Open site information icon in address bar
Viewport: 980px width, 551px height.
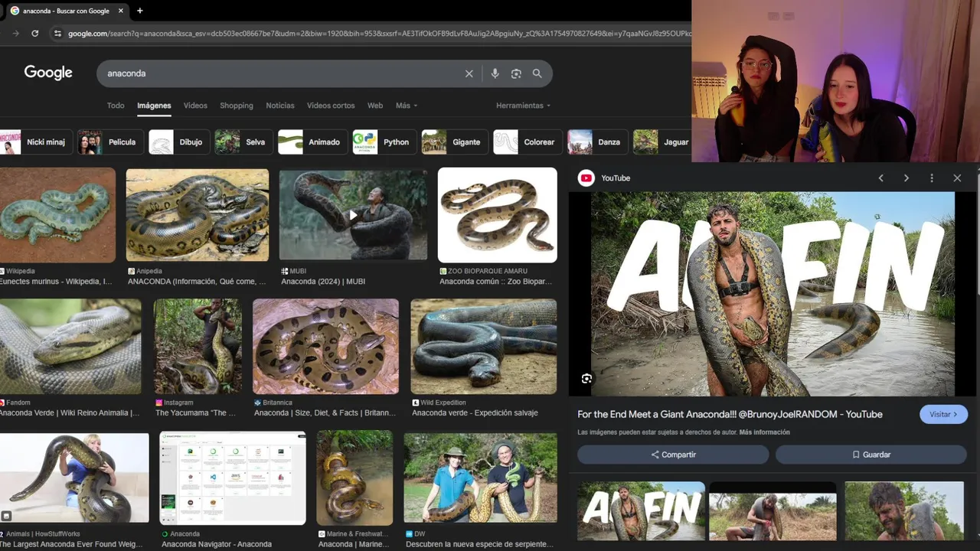click(57, 33)
